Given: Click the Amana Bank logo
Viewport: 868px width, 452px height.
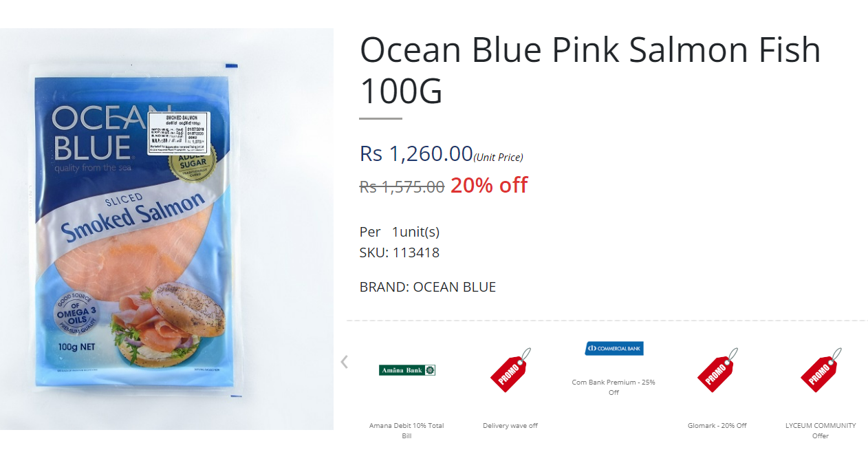Looking at the screenshot, I should click(x=407, y=370).
